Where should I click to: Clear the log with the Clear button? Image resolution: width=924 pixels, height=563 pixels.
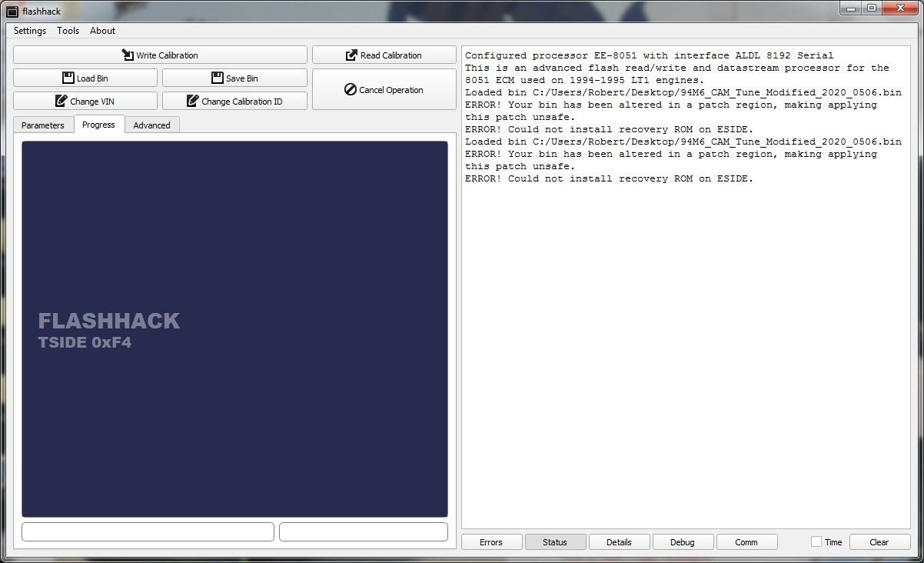tap(879, 542)
